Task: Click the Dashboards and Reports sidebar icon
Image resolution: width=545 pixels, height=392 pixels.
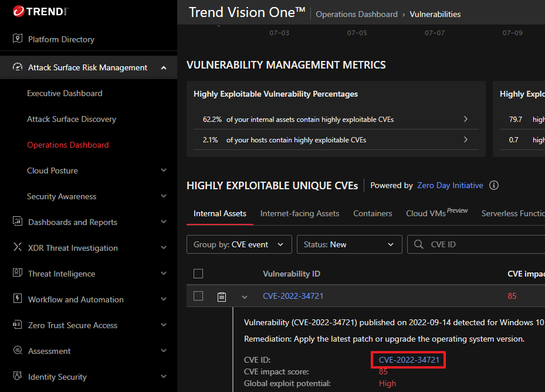Action: click(x=18, y=222)
